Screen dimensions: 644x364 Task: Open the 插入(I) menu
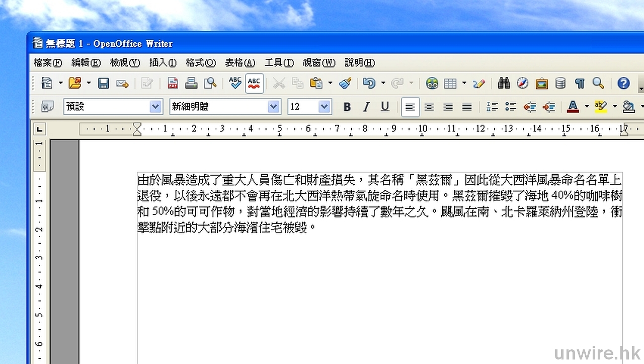[x=163, y=63]
